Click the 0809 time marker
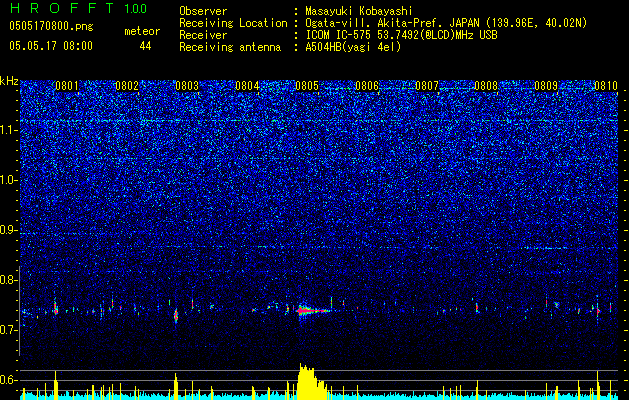The height and width of the screenshot is (400, 629). (546, 86)
